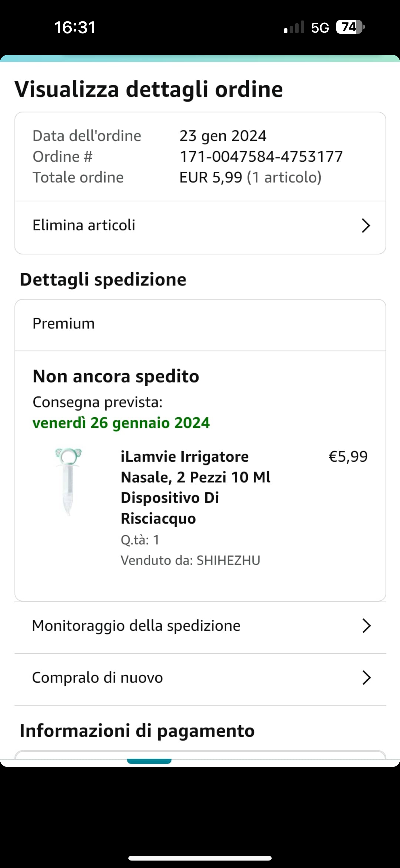Open the Monitoraggio della spedizione chevron

[366, 626]
